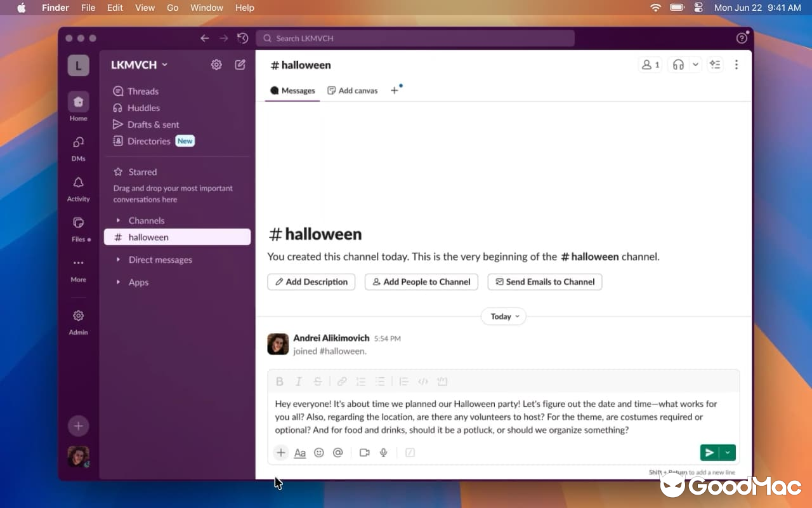Open the Today date dropdown
The width and height of the screenshot is (812, 508).
click(x=504, y=316)
